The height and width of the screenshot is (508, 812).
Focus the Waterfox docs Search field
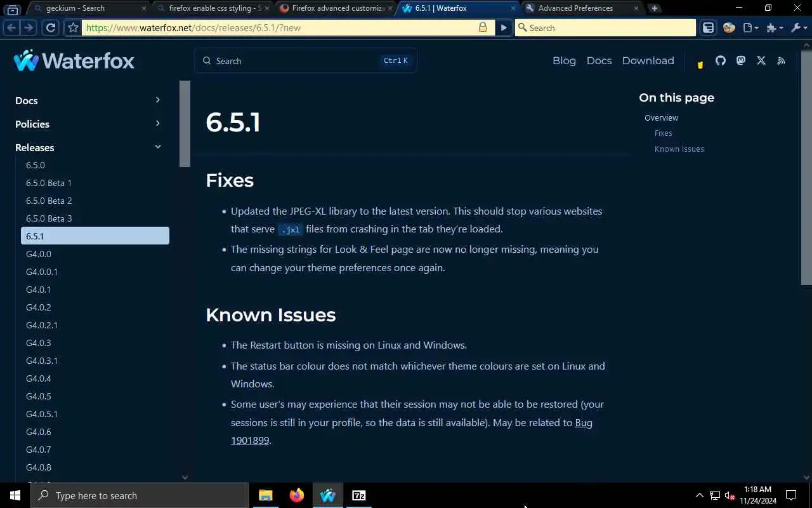pyautogui.click(x=305, y=60)
